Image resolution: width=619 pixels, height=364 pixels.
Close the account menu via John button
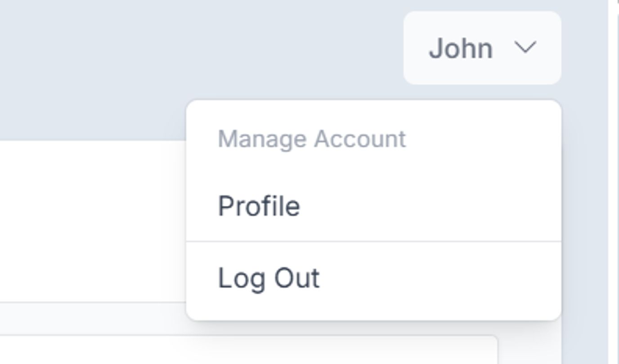click(x=482, y=48)
